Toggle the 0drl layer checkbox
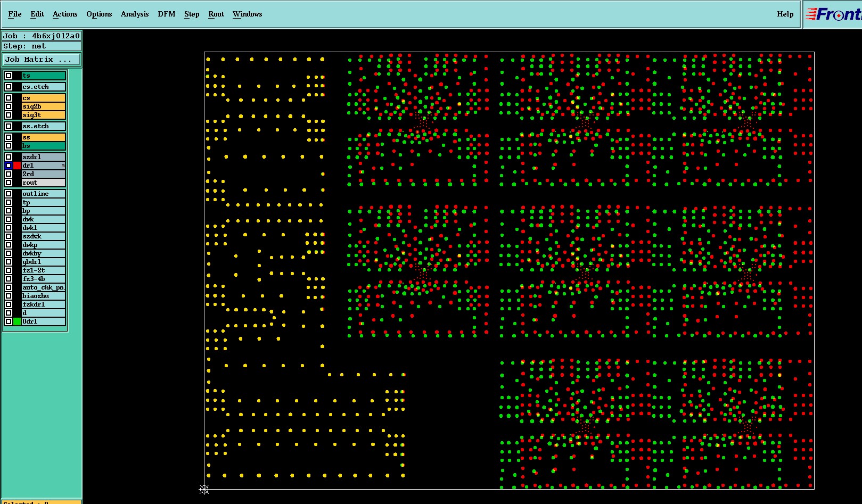 [9, 321]
